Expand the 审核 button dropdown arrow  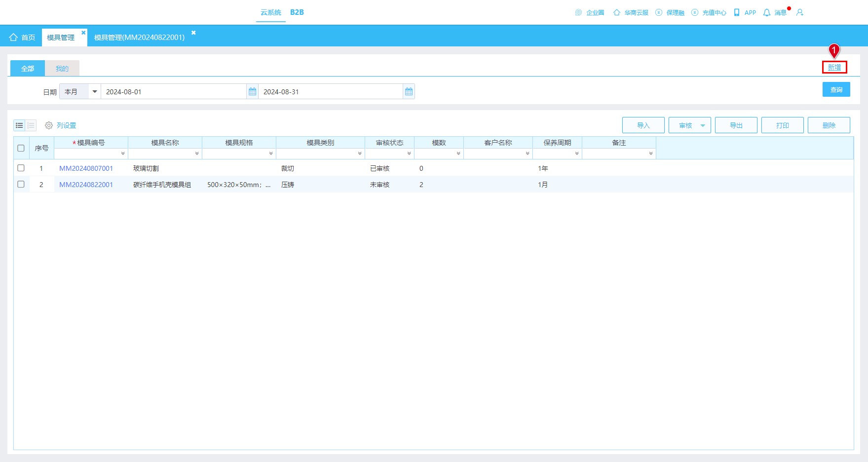pos(703,125)
